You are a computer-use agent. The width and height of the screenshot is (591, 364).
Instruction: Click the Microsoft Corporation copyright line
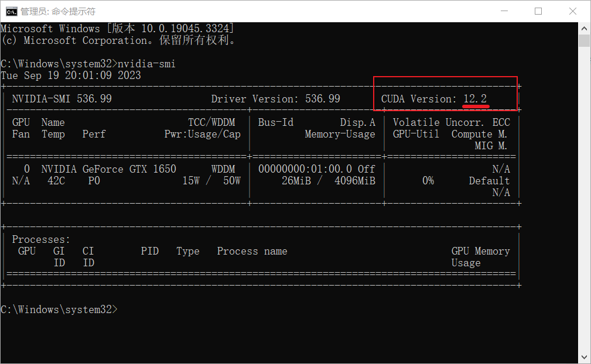118,40
